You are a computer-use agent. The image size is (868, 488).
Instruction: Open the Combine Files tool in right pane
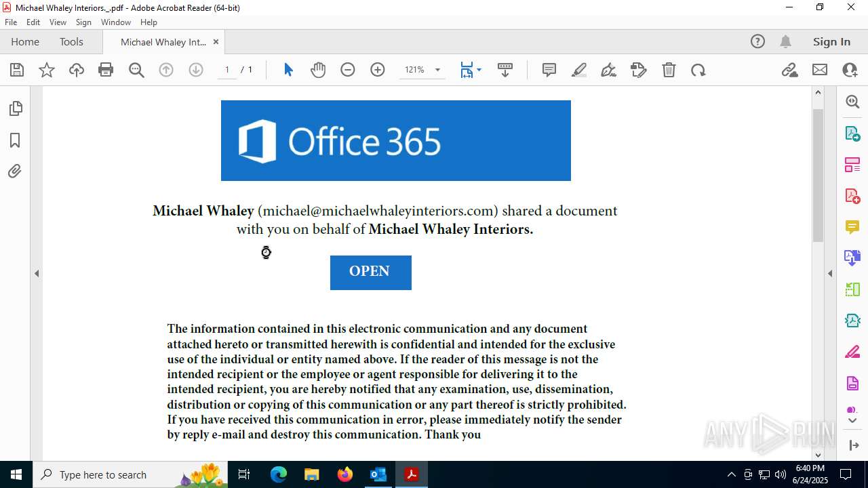tap(852, 258)
